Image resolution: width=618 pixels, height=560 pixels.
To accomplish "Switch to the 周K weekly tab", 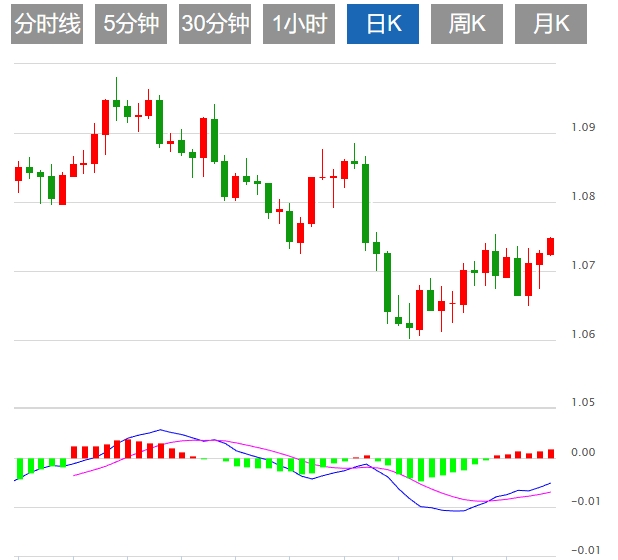I will click(467, 25).
